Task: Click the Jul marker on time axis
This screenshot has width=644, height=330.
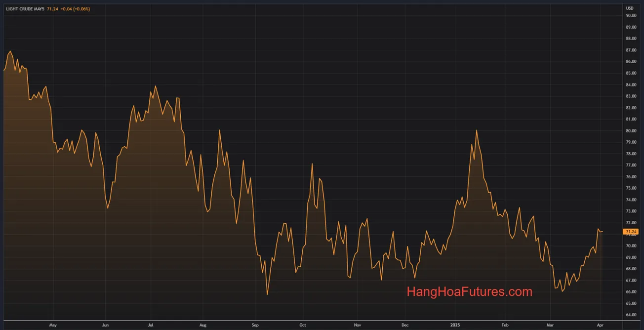Action: [x=150, y=325]
